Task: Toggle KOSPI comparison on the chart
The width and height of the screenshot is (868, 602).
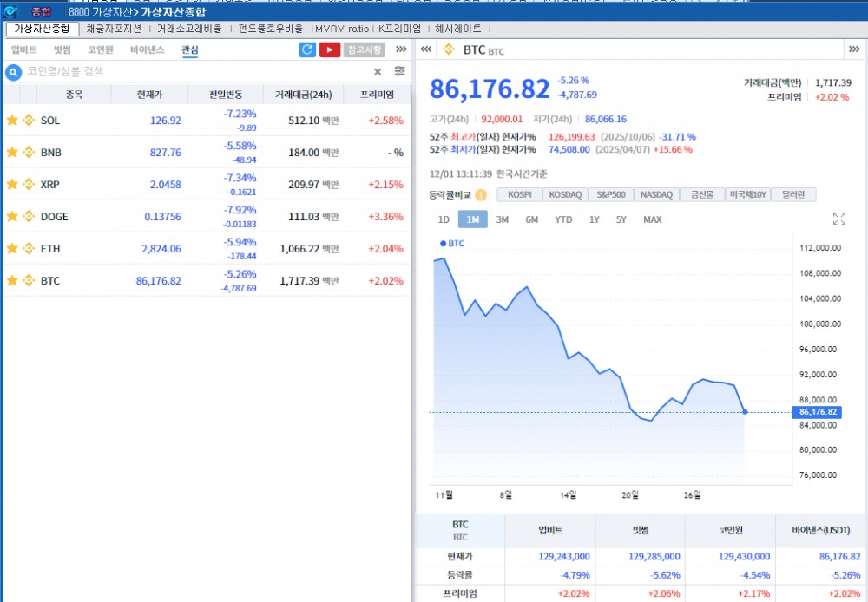Action: pyautogui.click(x=519, y=194)
